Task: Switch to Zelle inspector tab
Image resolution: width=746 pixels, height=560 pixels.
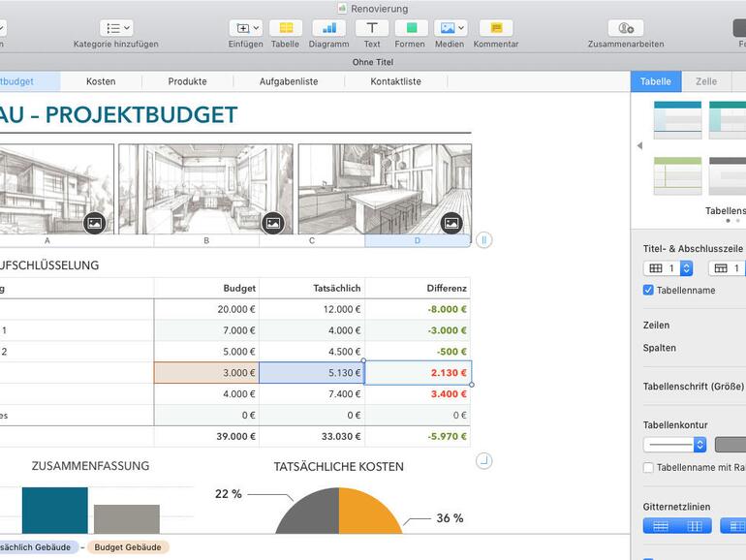Action: pyautogui.click(x=706, y=81)
